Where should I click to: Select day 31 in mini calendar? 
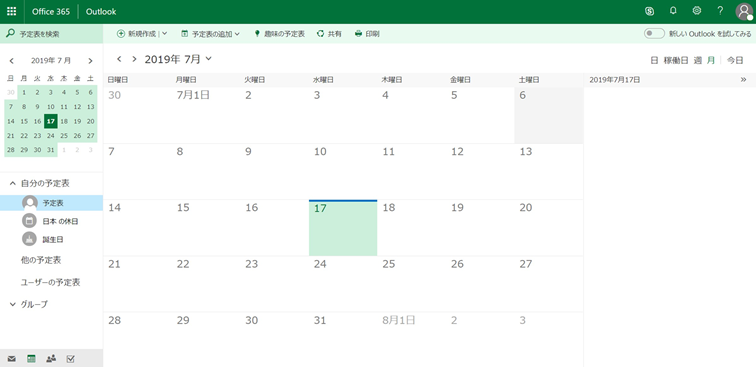pyautogui.click(x=51, y=150)
